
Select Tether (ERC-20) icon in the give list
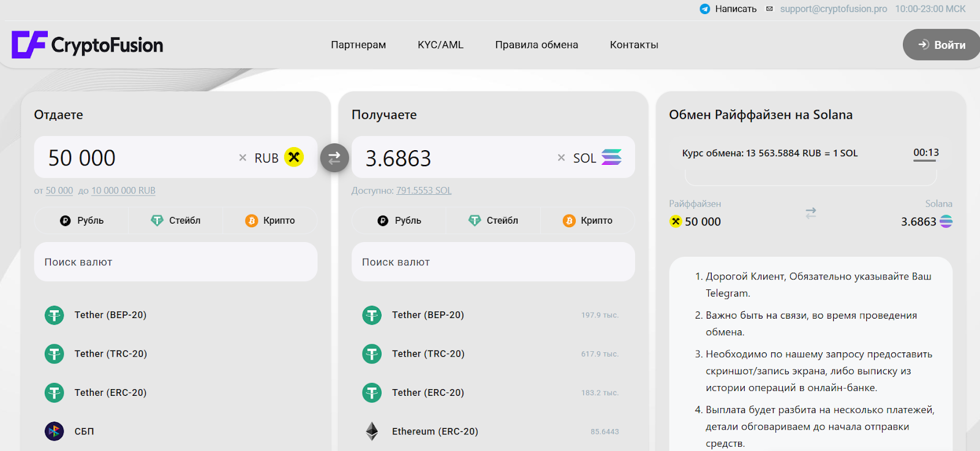click(x=55, y=393)
